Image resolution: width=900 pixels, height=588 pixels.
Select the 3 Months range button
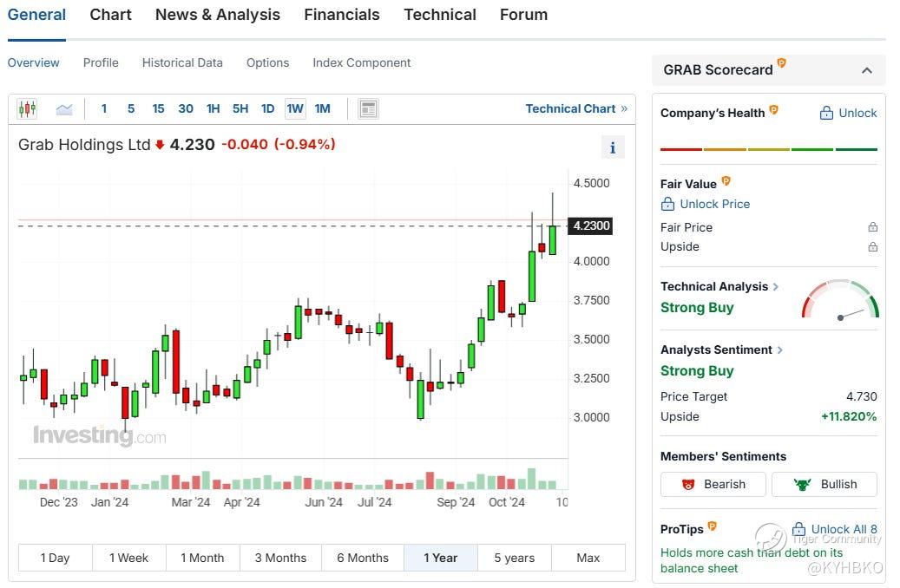point(280,558)
